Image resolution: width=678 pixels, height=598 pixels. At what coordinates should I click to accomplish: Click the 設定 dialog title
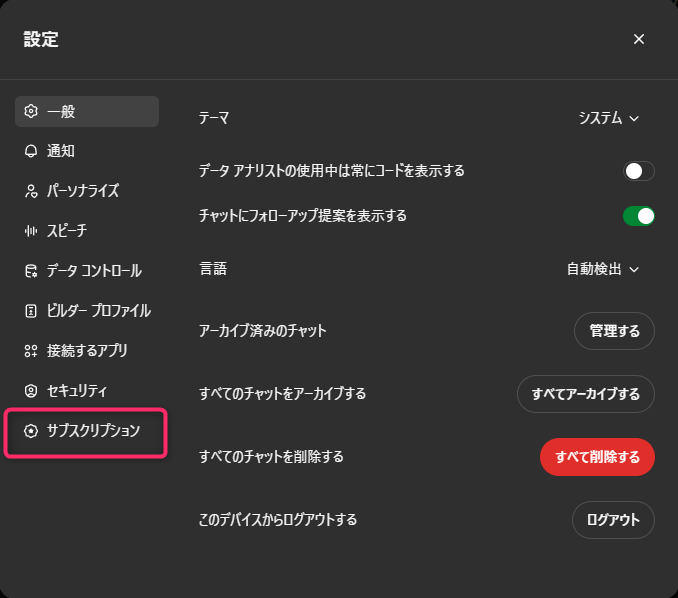click(x=41, y=39)
